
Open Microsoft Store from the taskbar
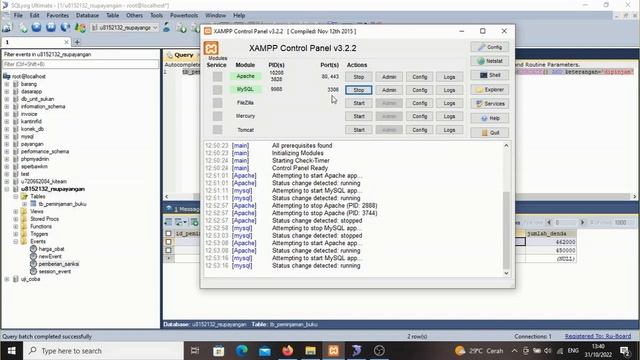(219, 351)
